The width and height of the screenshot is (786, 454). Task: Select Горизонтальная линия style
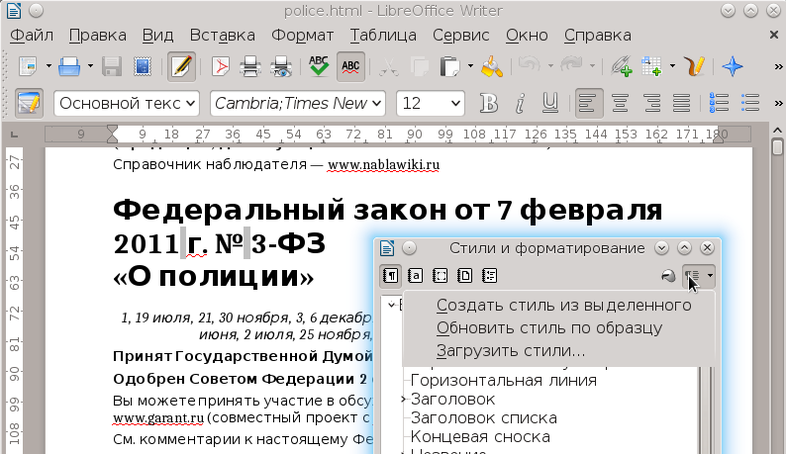(x=503, y=380)
